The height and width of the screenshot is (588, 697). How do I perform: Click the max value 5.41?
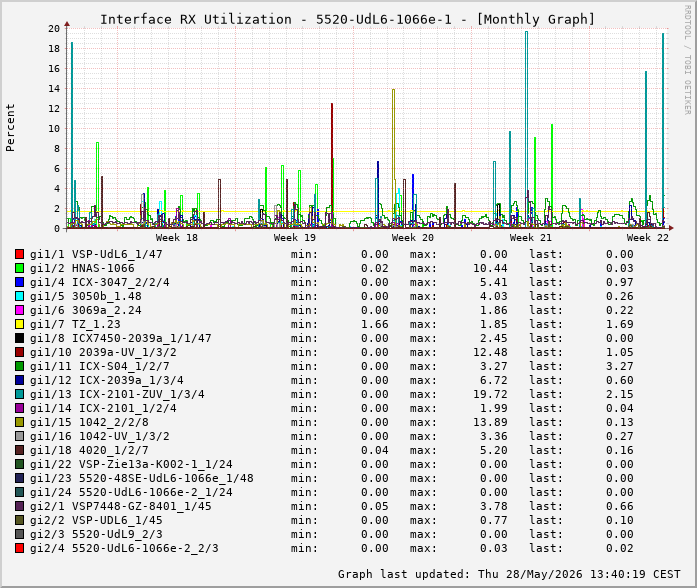point(493,282)
